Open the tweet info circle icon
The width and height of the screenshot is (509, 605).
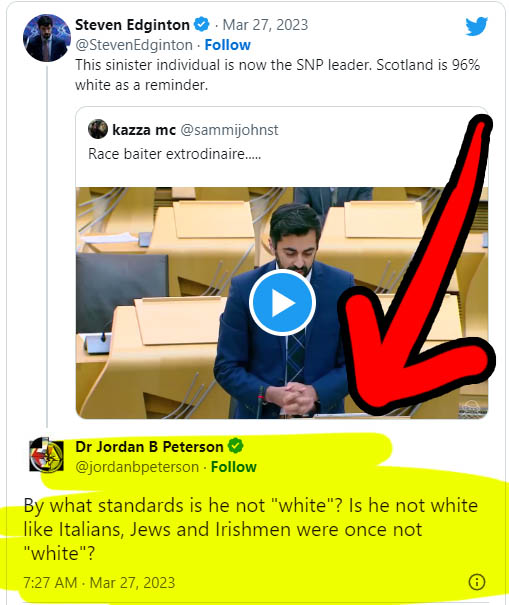click(x=477, y=581)
